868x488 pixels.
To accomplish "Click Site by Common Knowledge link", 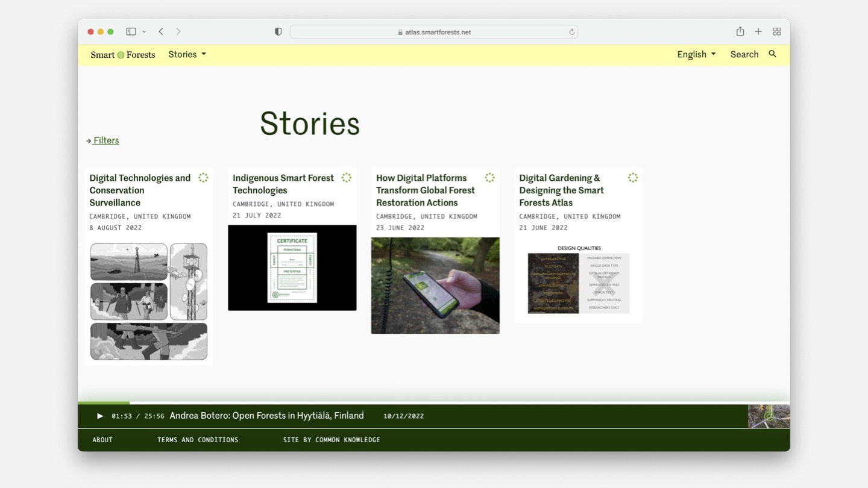I will [x=332, y=440].
